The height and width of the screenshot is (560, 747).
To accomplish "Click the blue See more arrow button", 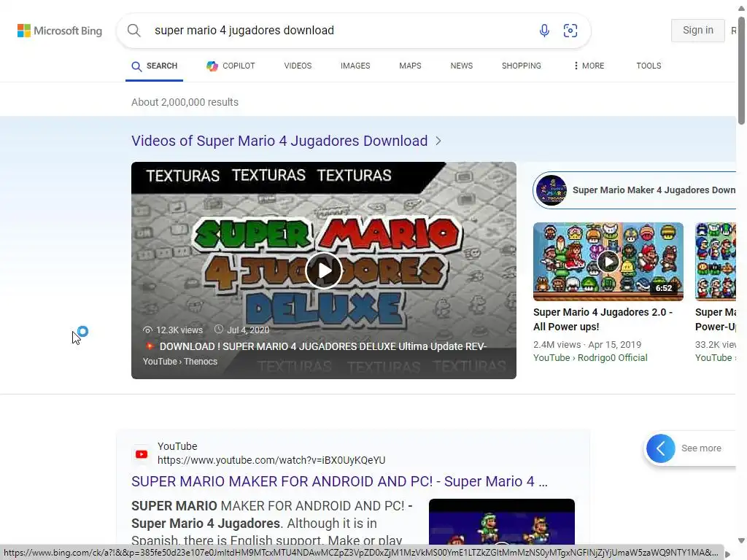I will click(x=661, y=448).
